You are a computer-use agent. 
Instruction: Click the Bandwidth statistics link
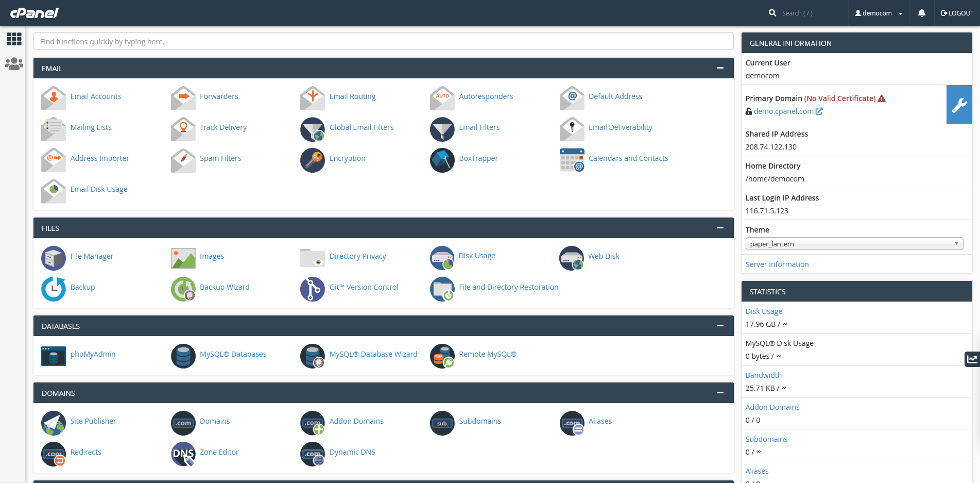pyautogui.click(x=763, y=375)
